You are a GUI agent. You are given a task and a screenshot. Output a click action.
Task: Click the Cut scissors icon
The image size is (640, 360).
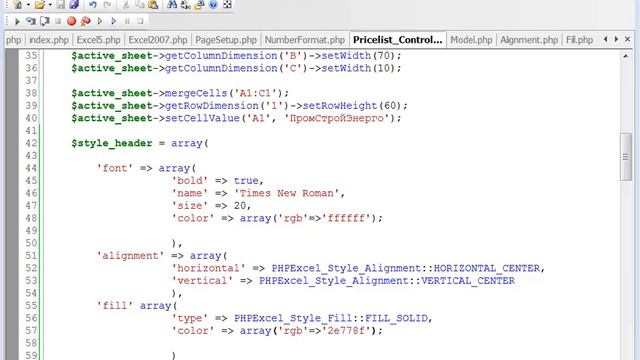click(126, 5)
